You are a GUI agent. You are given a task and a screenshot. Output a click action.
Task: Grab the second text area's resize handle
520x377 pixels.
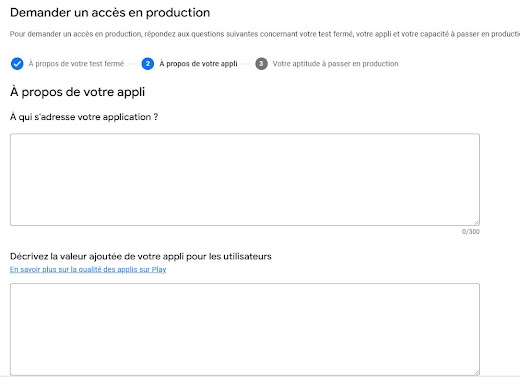(476, 372)
